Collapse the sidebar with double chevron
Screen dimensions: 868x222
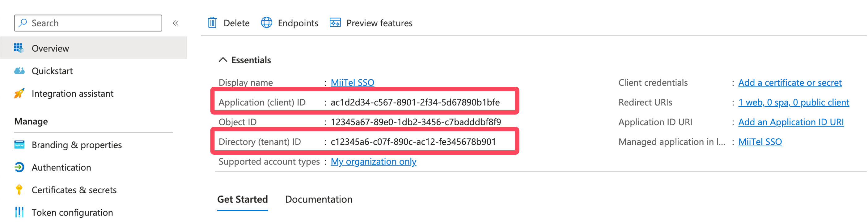(x=176, y=23)
